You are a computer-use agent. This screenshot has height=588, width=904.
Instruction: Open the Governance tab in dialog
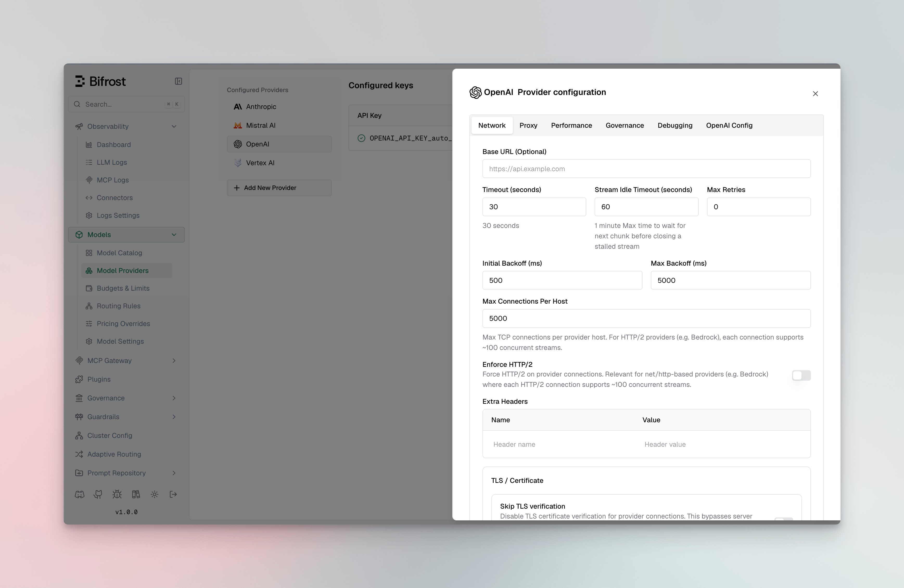(x=625, y=125)
